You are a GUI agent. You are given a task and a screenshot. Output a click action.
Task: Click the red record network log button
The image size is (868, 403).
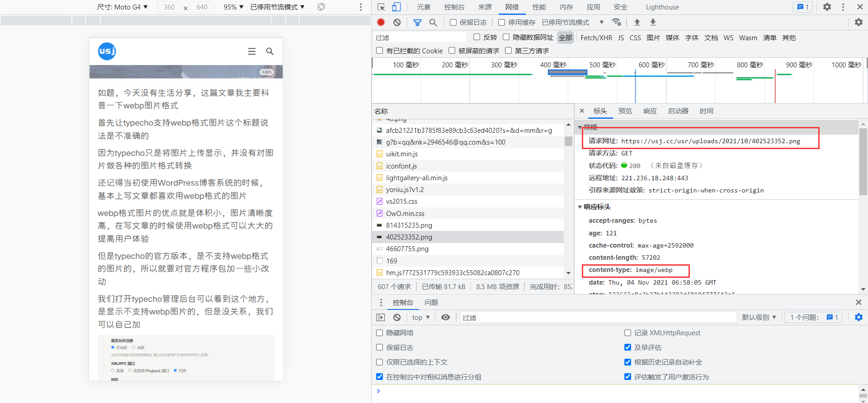[x=381, y=22]
